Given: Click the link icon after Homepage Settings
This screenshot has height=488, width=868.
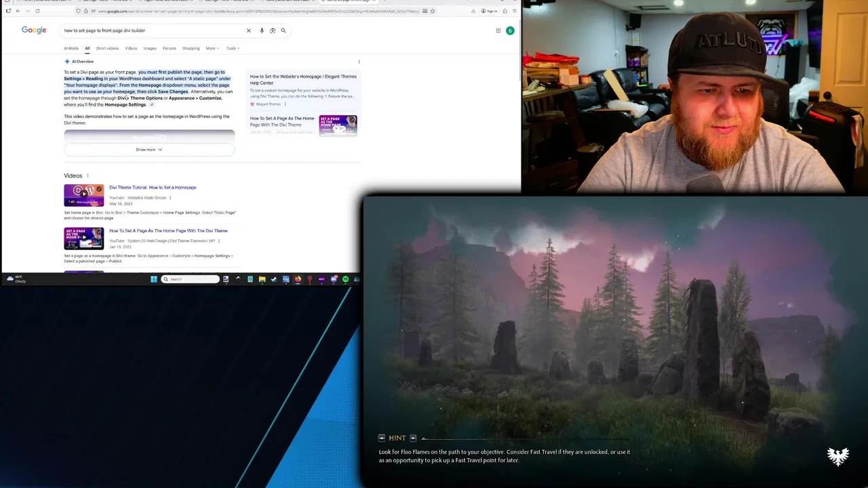Looking at the screenshot, I should 152,105.
